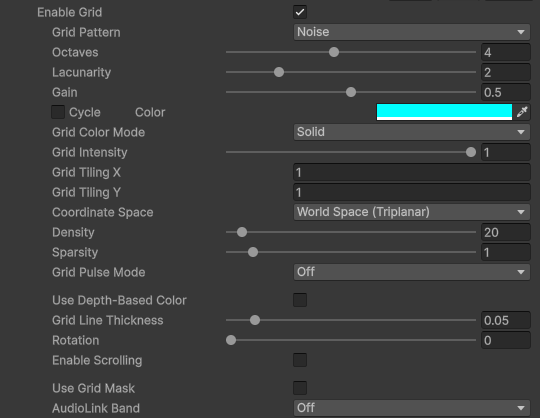Click the Octaves property label
The width and height of the screenshot is (540, 418).
coord(75,52)
